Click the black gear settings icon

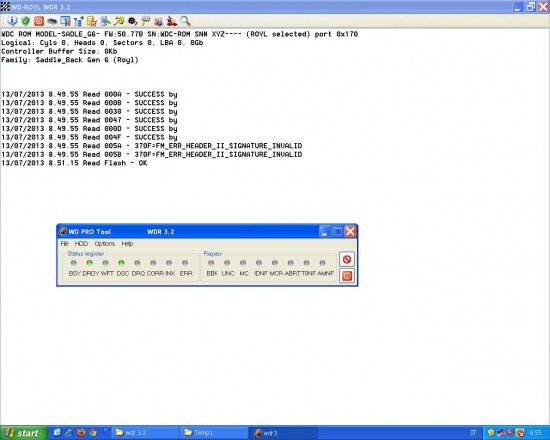pos(132,21)
